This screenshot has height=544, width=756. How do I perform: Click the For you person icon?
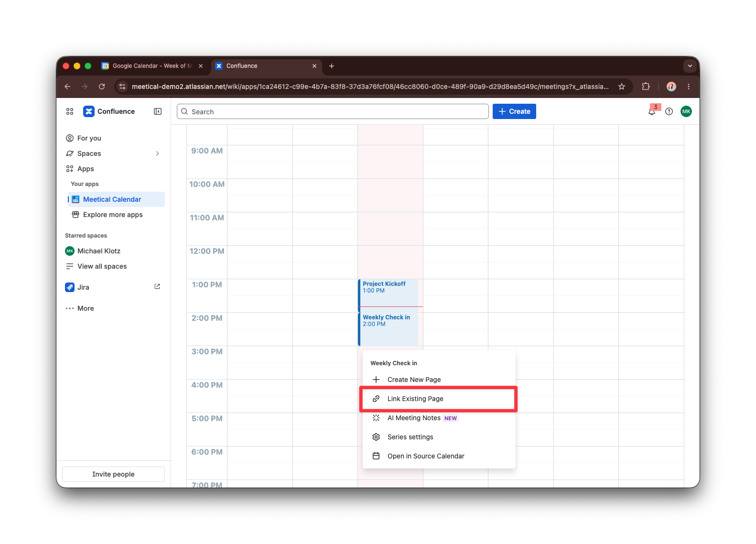point(70,138)
